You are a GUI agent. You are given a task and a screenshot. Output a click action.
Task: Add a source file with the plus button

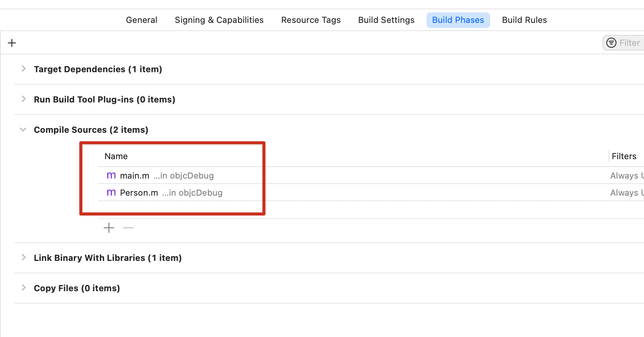point(109,228)
